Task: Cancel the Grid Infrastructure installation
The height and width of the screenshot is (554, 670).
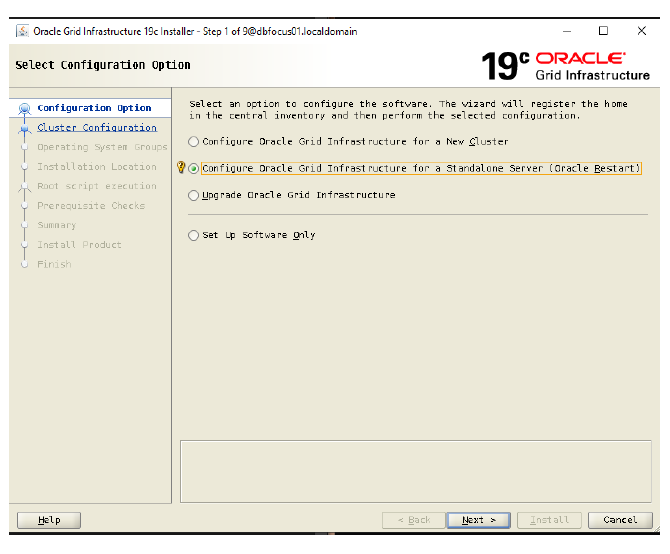Action: coord(620,520)
